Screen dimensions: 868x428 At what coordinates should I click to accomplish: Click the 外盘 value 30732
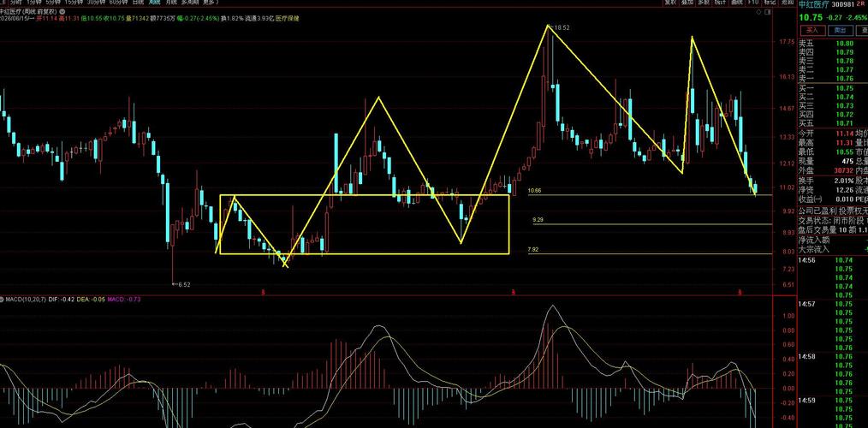(844, 170)
